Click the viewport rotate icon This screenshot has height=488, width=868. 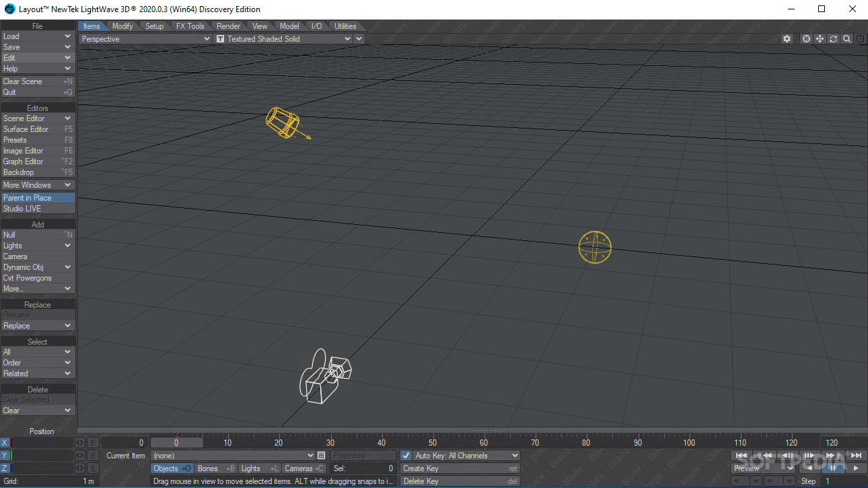834,39
